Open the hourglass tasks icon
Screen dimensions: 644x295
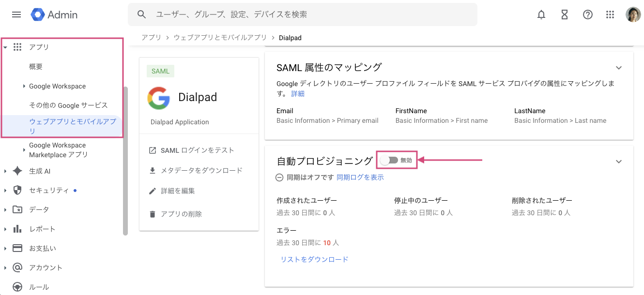pos(565,15)
